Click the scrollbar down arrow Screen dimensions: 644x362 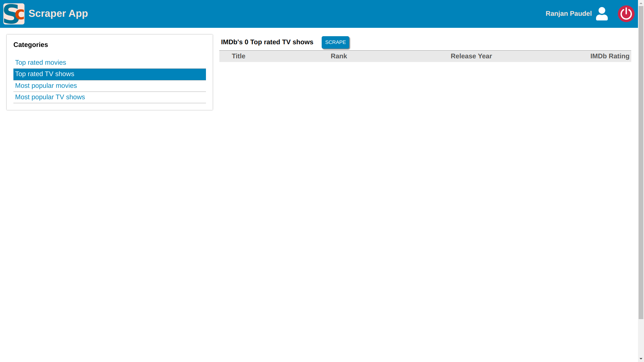point(641,359)
